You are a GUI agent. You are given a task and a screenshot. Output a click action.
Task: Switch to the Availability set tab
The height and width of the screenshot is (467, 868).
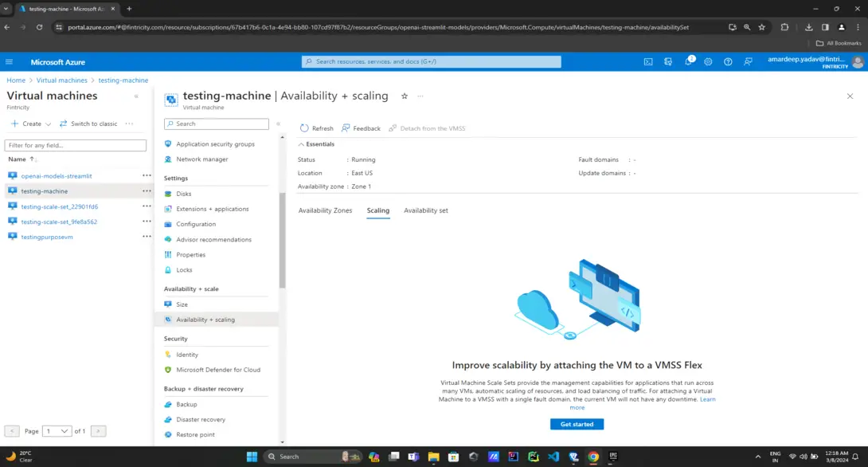click(x=426, y=210)
